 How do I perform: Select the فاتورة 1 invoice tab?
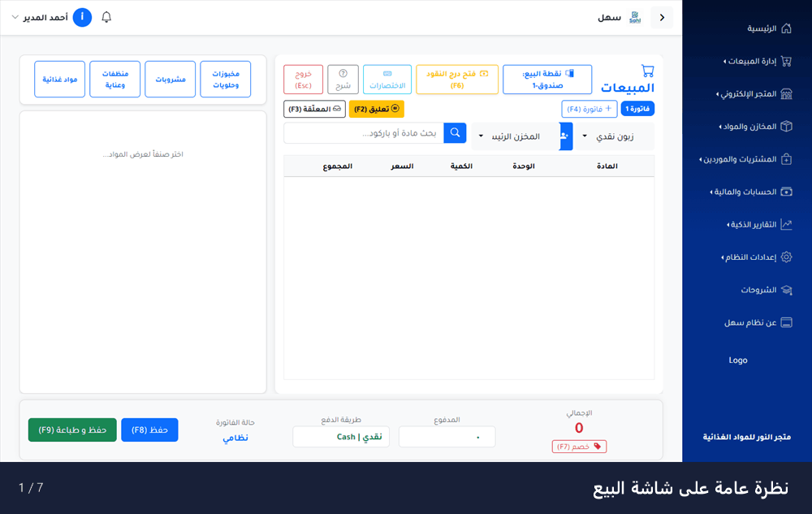pos(637,109)
